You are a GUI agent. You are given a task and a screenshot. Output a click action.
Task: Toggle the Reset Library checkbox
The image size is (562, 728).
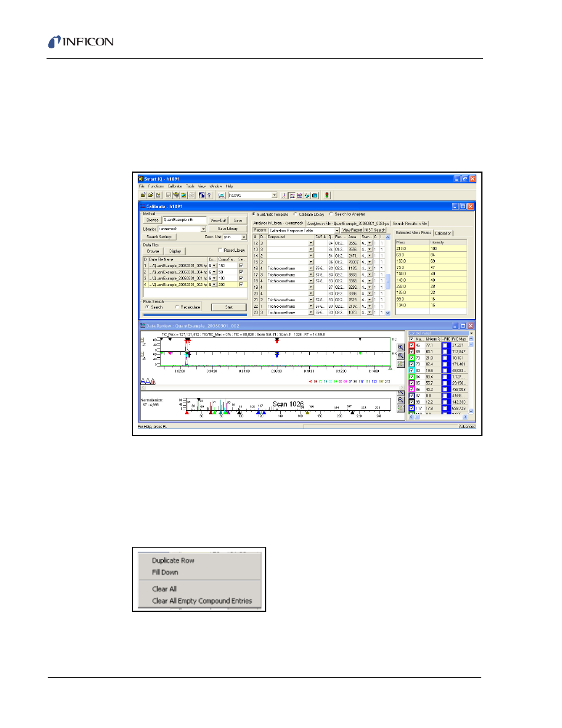coord(220,251)
